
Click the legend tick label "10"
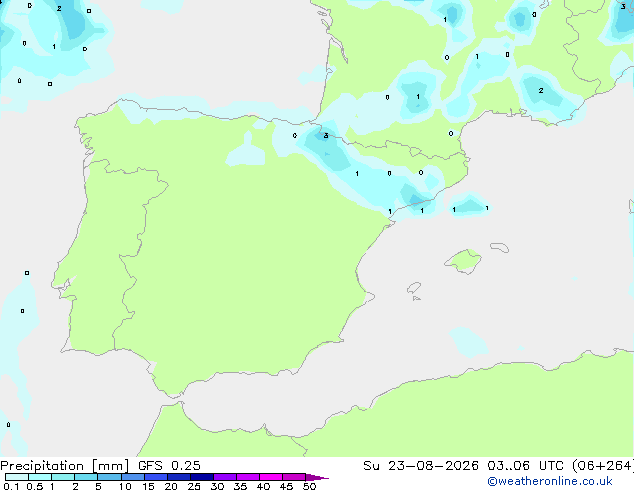125,486
